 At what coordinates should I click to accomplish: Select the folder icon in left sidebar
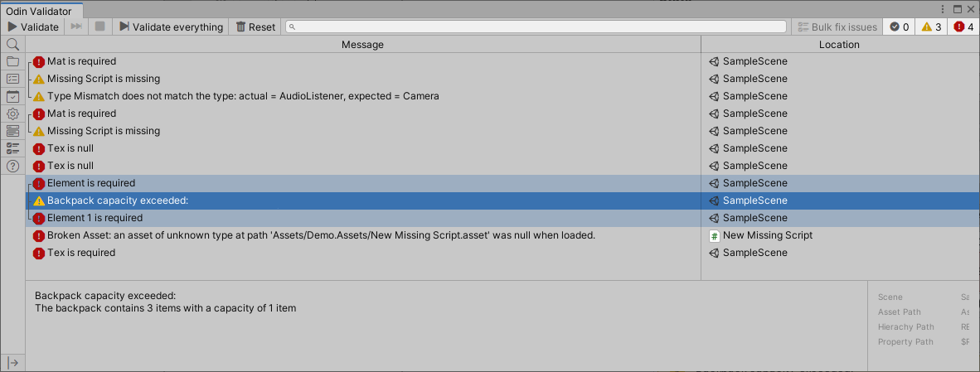12,62
